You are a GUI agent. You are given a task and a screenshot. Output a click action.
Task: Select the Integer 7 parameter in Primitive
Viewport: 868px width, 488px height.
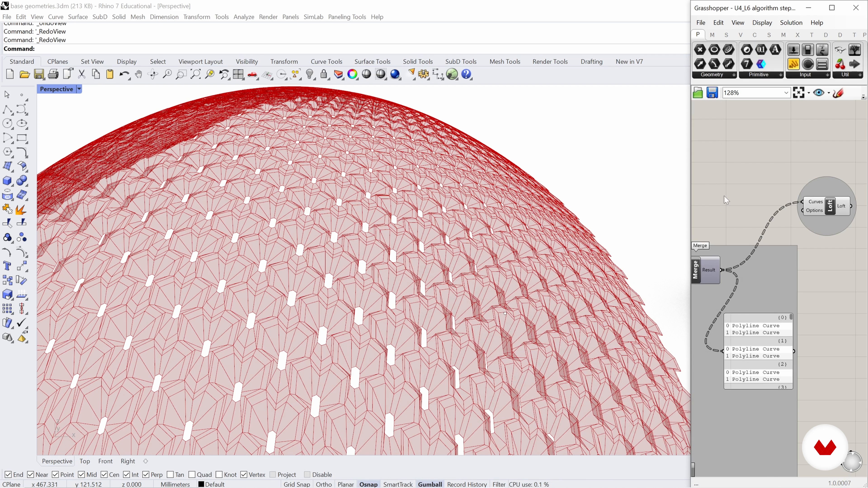(747, 64)
